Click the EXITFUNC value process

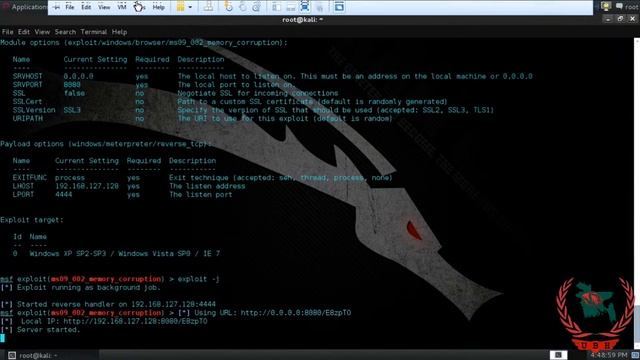click(x=70, y=178)
